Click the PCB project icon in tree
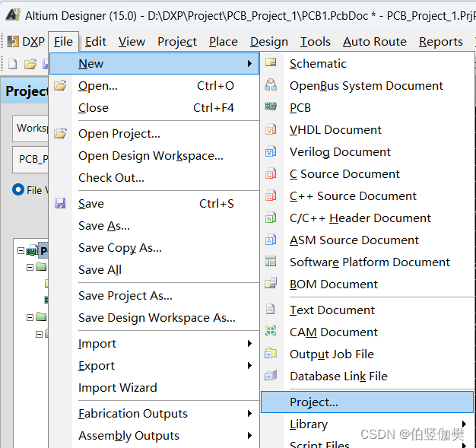Screen dimensions: 476x448 coord(32,250)
